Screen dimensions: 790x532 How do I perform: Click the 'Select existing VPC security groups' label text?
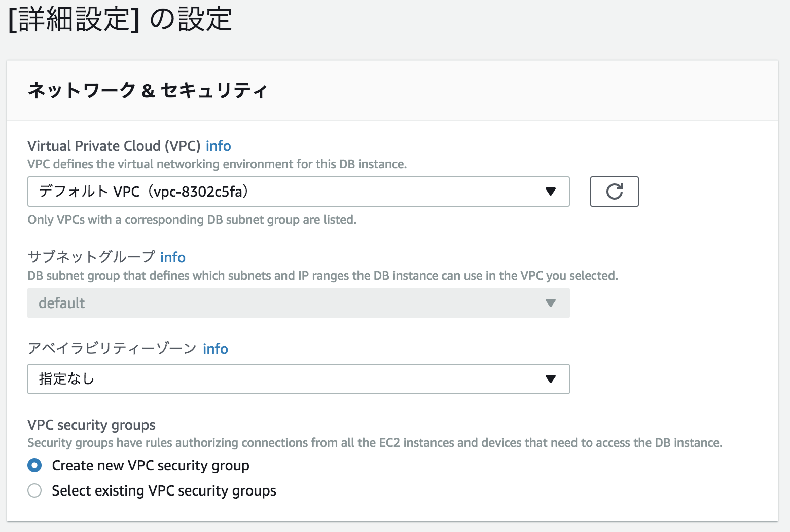(x=164, y=490)
